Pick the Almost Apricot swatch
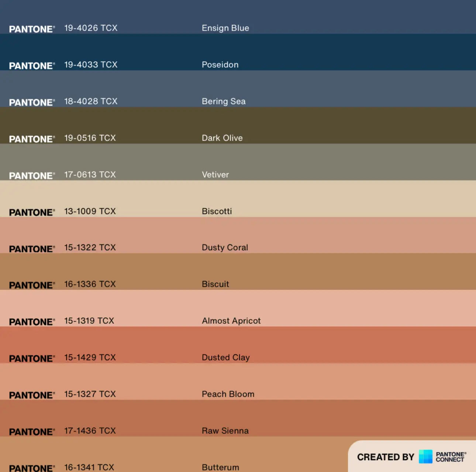This screenshot has height=472, width=476. point(332,308)
